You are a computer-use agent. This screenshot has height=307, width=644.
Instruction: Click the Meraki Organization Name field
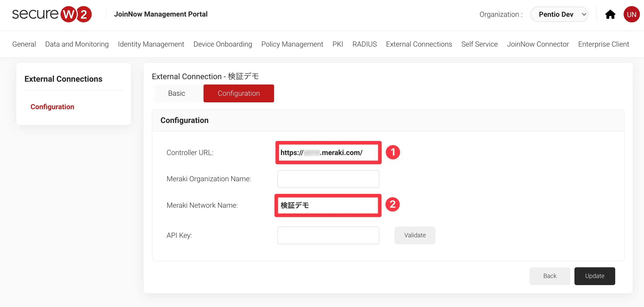pyautogui.click(x=328, y=179)
